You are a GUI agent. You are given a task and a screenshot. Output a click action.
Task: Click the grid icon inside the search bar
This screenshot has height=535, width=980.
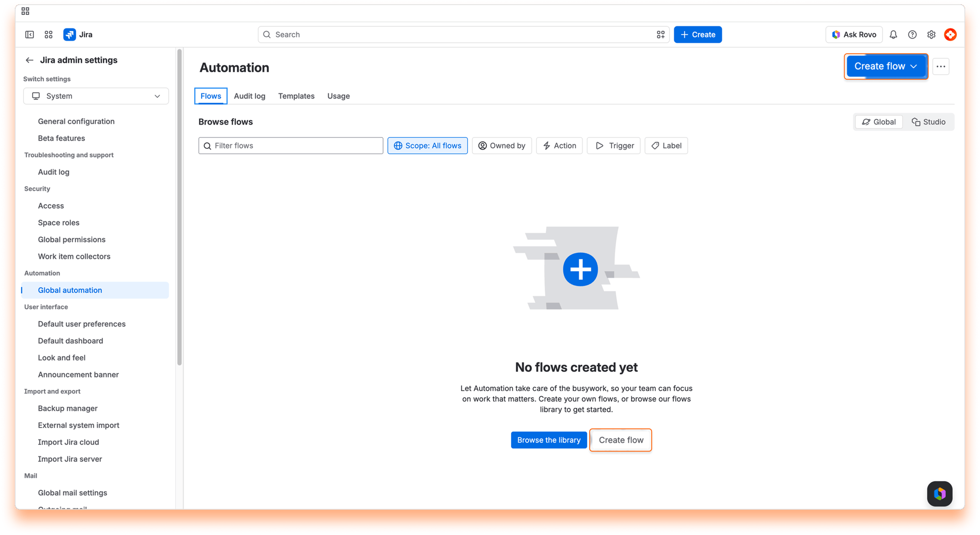[x=661, y=35]
